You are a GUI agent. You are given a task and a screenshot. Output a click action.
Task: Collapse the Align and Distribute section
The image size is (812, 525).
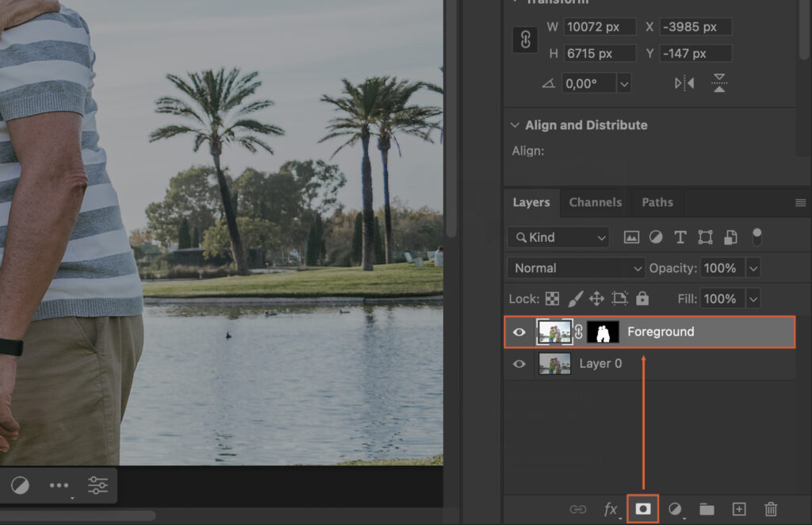pyautogui.click(x=516, y=125)
